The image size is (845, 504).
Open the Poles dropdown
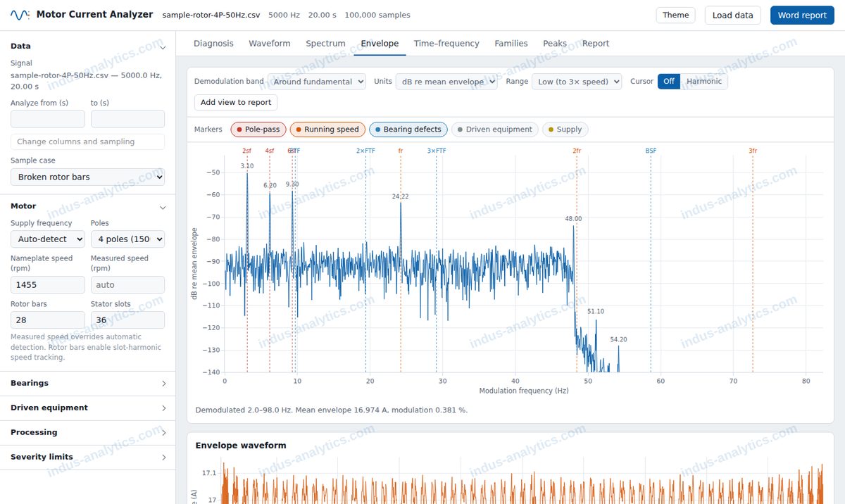coord(128,239)
